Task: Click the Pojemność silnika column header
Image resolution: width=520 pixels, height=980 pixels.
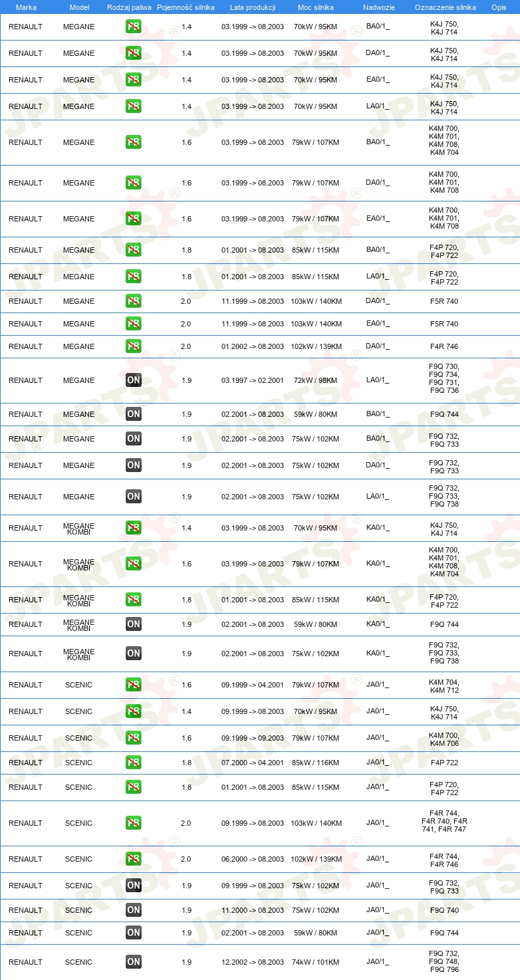Action: pos(186,7)
